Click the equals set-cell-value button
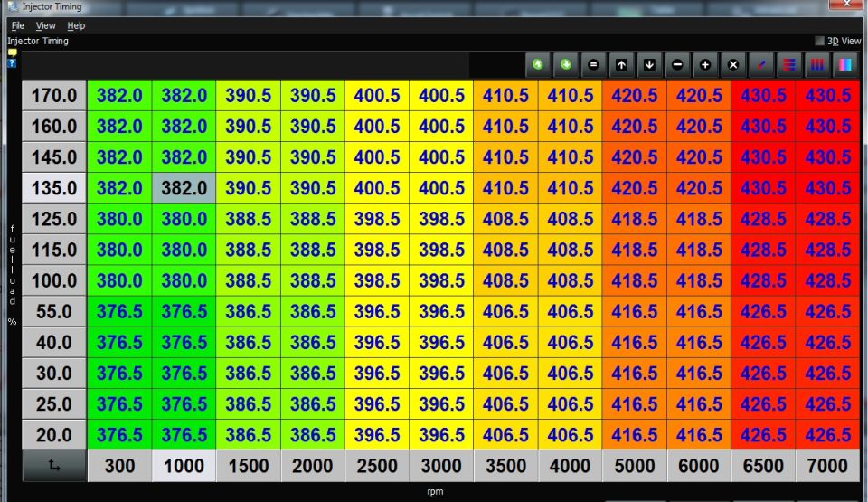This screenshot has width=868, height=502. point(593,65)
